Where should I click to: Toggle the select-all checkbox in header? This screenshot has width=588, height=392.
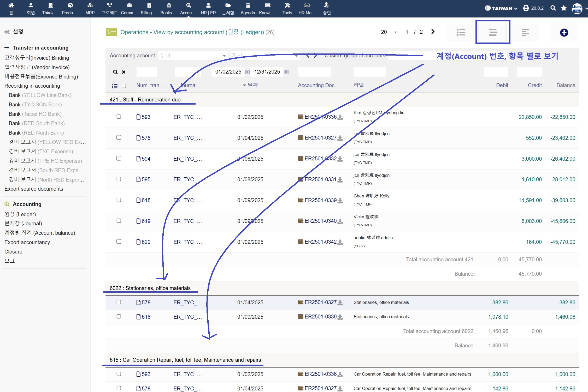(124, 86)
